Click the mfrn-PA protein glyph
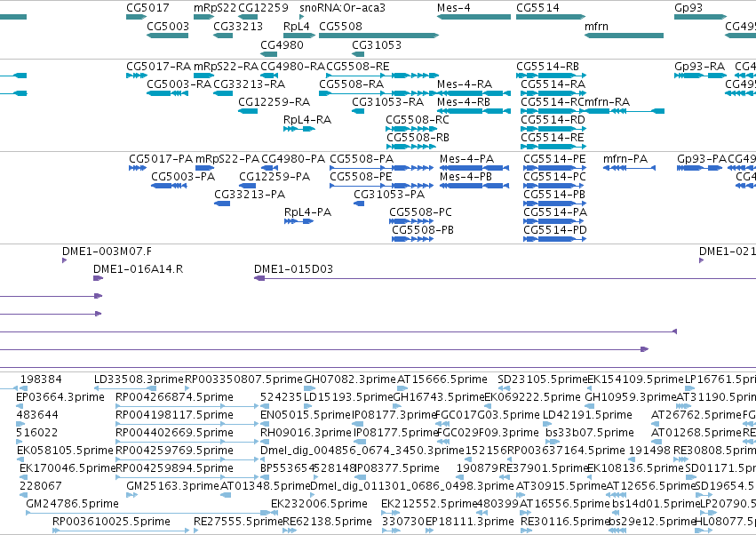Image resolution: width=756 pixels, height=535 pixels. 629,168
